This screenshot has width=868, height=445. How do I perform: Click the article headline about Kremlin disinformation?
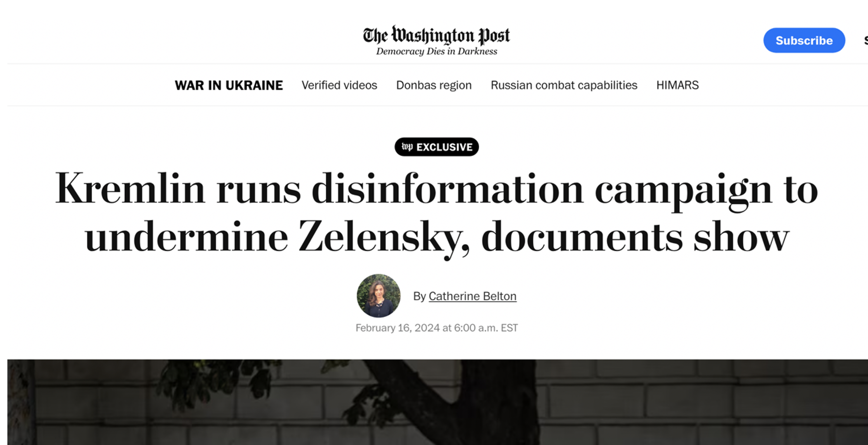point(437,213)
